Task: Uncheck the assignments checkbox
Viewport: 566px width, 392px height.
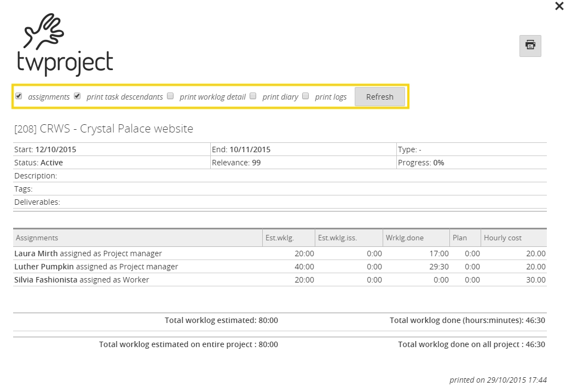Action: (19, 96)
